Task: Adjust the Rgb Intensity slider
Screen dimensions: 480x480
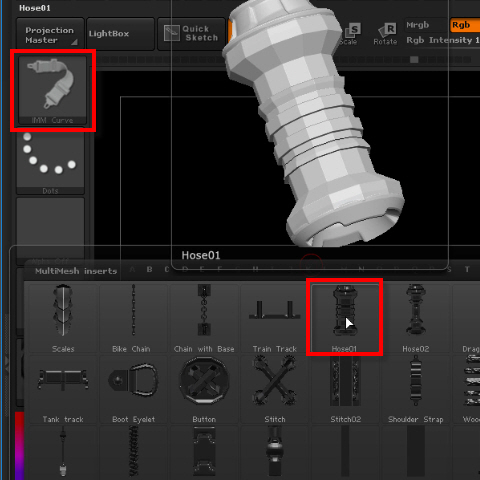Action: pyautogui.click(x=443, y=40)
